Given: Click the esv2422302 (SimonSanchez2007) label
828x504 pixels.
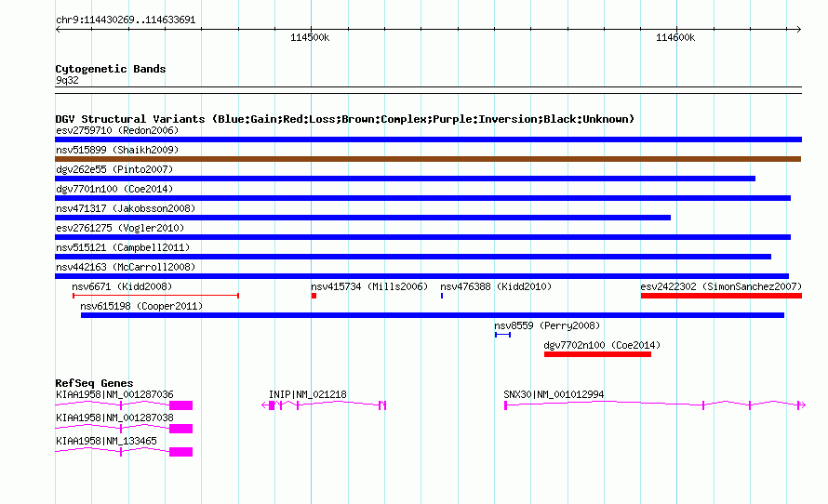Looking at the screenshot, I should pos(721,286).
